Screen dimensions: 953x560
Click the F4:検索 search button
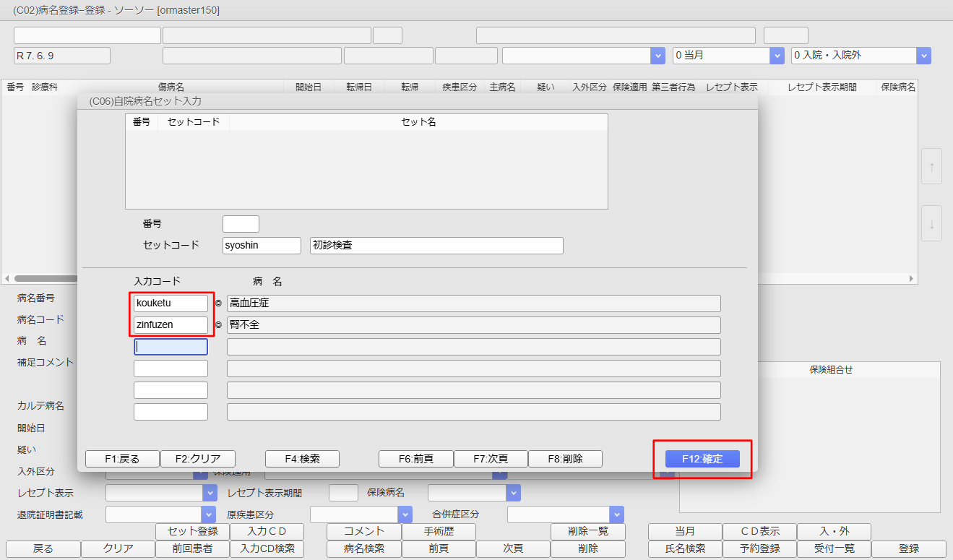pos(302,459)
